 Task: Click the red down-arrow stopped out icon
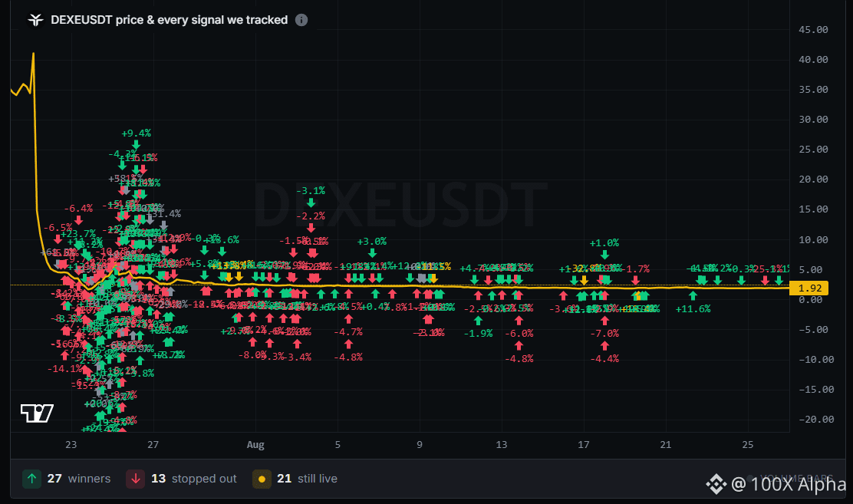pos(136,479)
